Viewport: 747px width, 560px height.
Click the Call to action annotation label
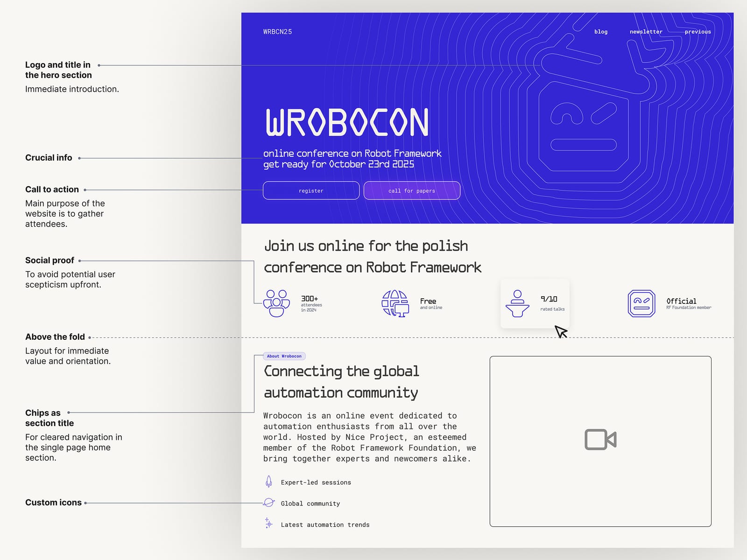(52, 189)
